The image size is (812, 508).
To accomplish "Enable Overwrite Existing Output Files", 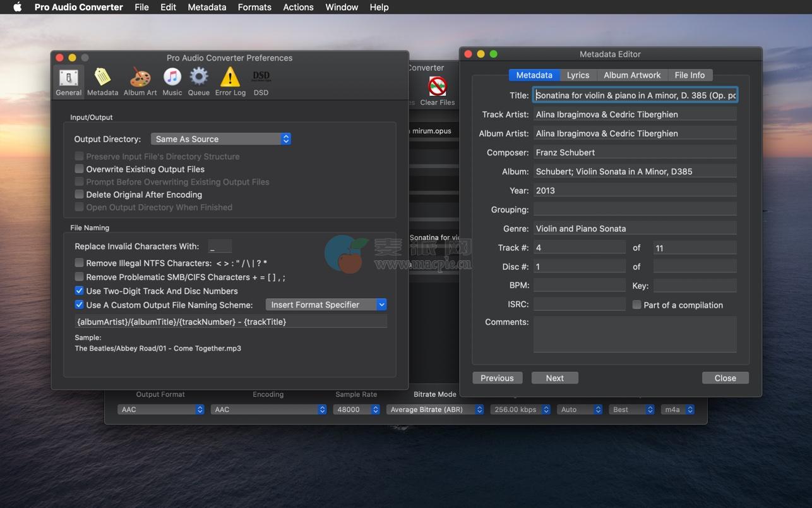I will point(79,169).
